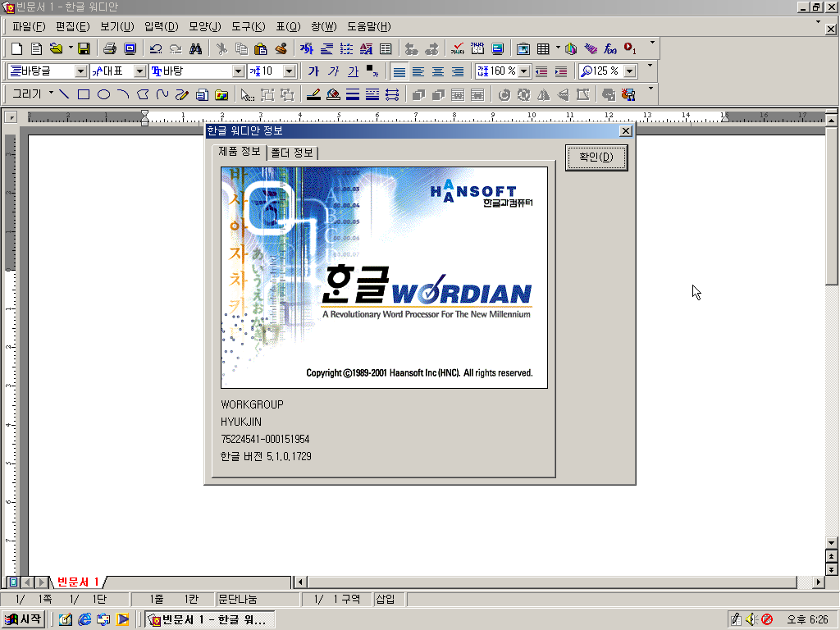
Task: Run spell check red checkmark icon
Action: [458, 48]
